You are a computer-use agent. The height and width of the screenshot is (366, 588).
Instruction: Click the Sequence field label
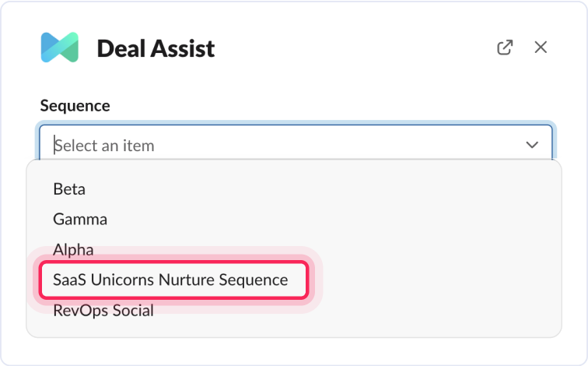pyautogui.click(x=75, y=106)
